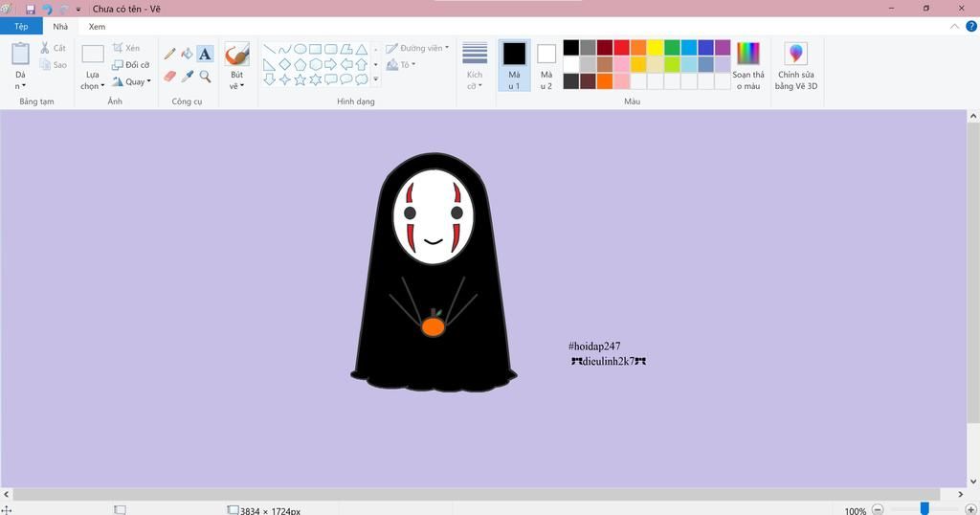Open Soạn thảo màu color editor
The height and width of the screenshot is (515, 980).
click(x=748, y=66)
